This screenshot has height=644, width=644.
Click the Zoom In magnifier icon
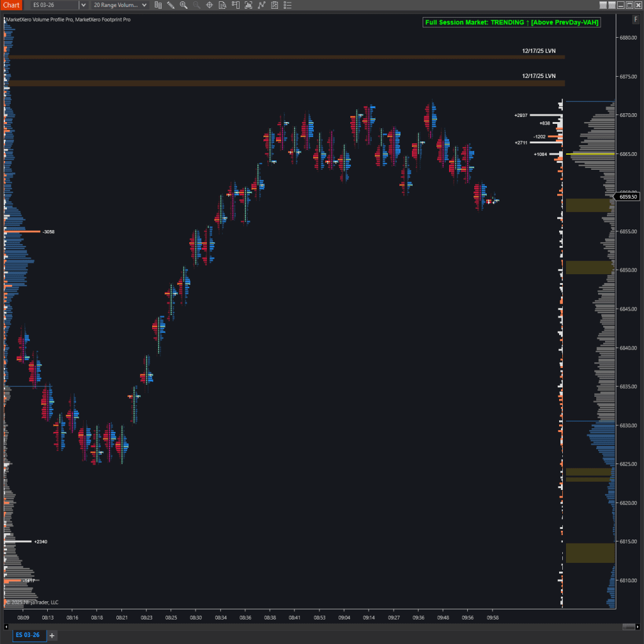(184, 5)
